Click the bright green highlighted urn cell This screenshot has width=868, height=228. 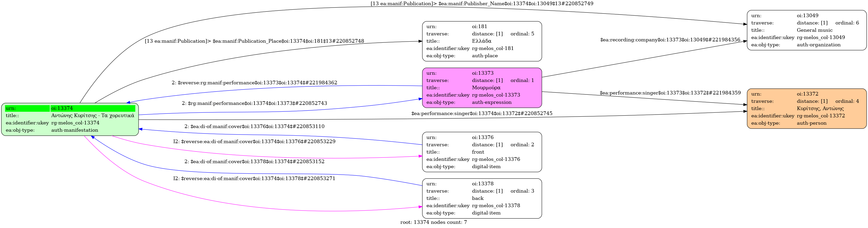tap(27, 108)
